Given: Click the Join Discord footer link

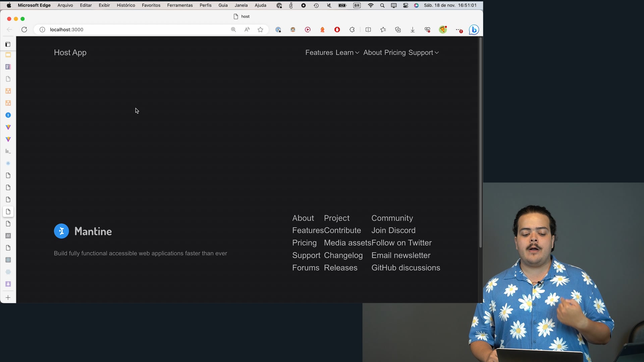Looking at the screenshot, I should tap(393, 231).
